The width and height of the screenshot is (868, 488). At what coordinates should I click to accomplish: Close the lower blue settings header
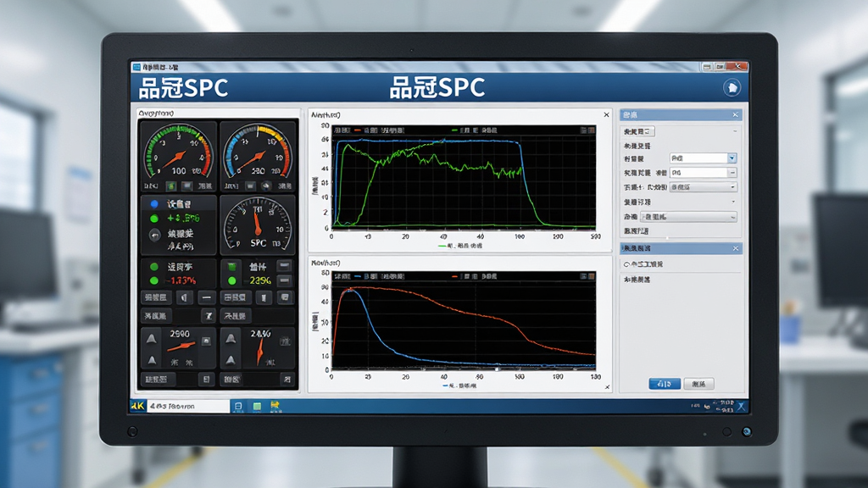coord(735,248)
